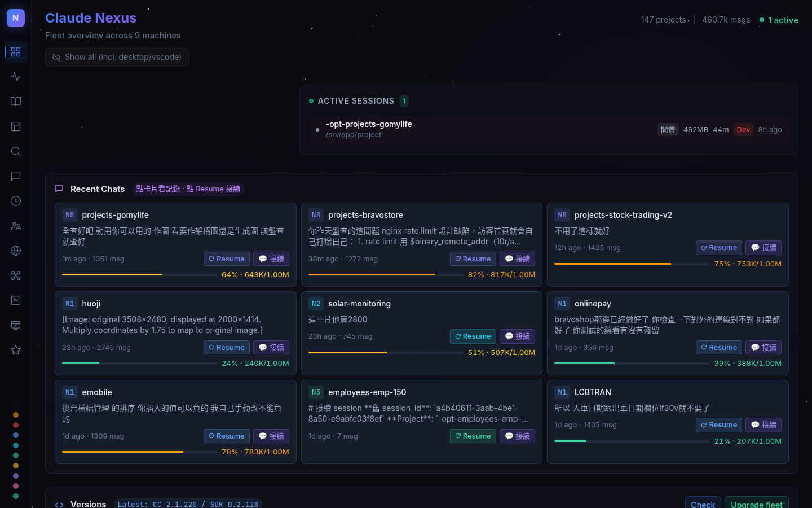Click 接續 on projects-gomylife card
Screen dimensions: 812x508
(x=271, y=259)
